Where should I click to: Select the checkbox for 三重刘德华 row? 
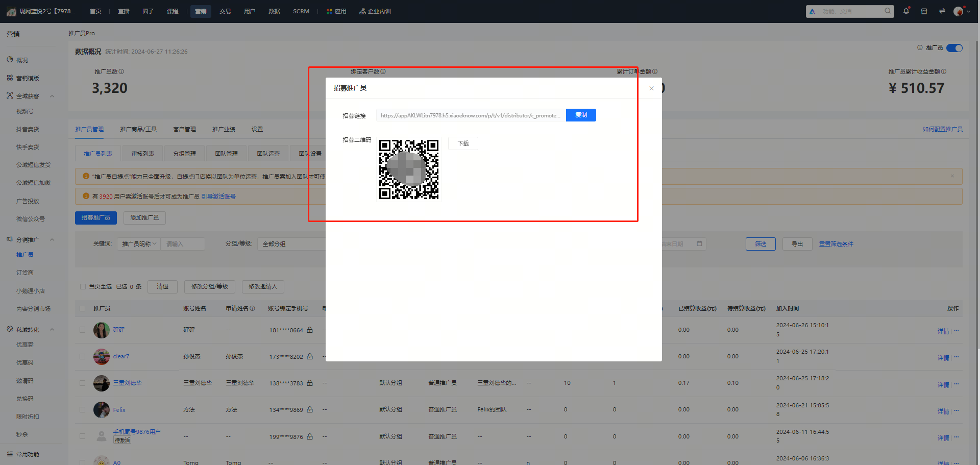[83, 383]
